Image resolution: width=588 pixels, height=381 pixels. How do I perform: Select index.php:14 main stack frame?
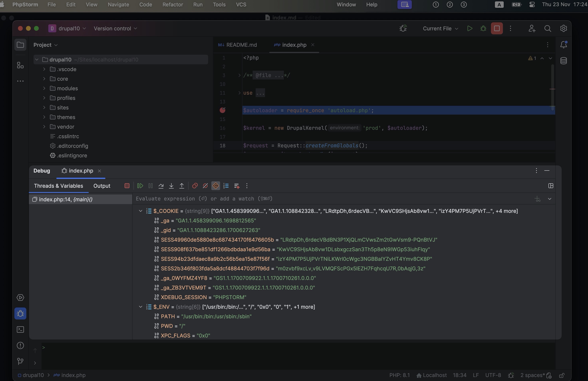tap(80, 199)
